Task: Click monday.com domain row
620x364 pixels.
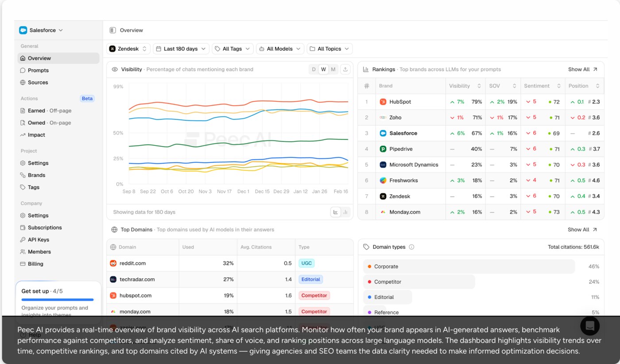Action: pyautogui.click(x=230, y=311)
